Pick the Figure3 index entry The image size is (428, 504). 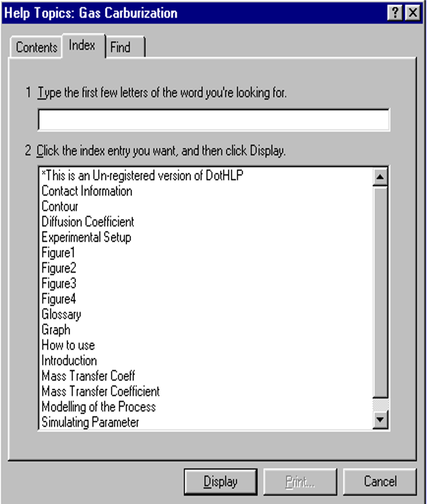point(59,283)
